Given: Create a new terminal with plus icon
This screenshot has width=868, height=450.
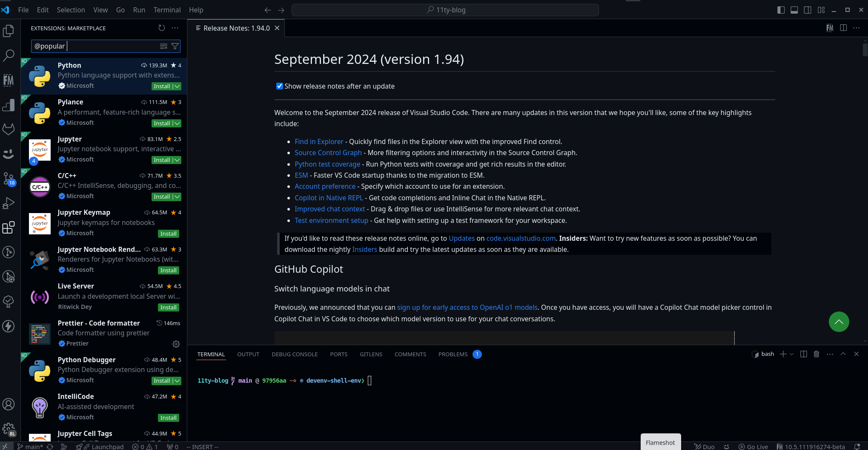Looking at the screenshot, I should click(x=783, y=354).
